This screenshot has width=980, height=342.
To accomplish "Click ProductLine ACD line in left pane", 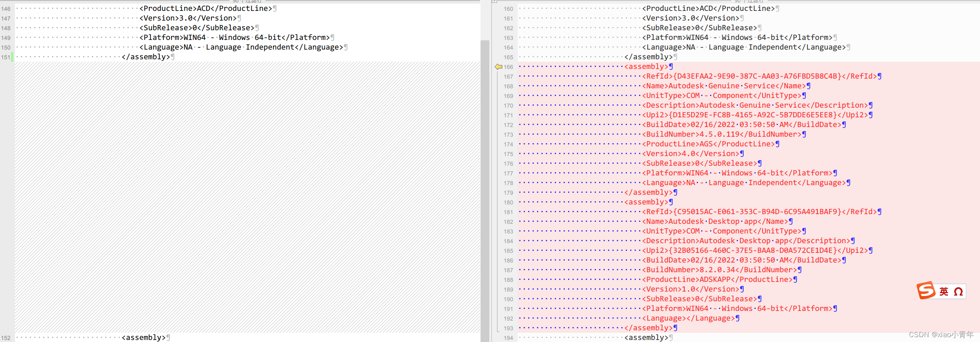I will pyautogui.click(x=206, y=8).
